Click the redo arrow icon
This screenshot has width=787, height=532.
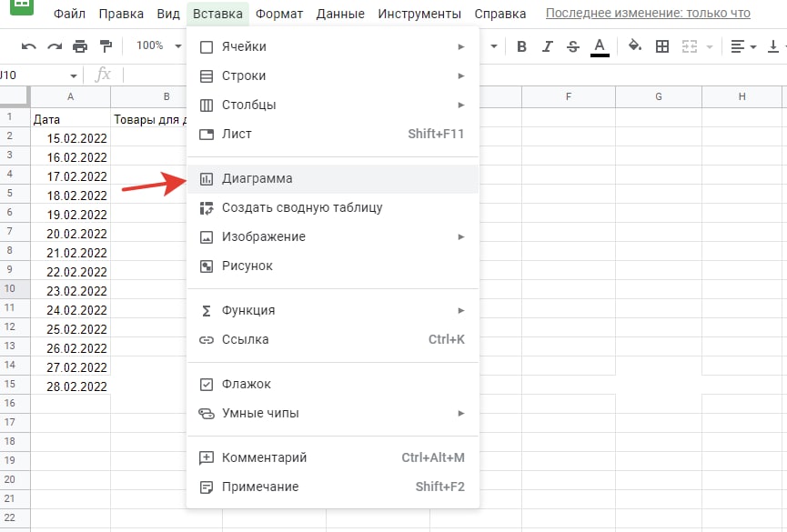point(55,46)
